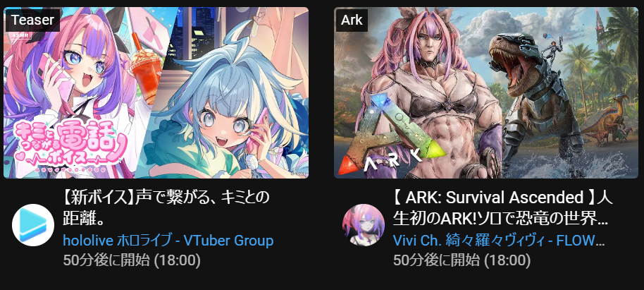Open the hololive channel avatar icon
This screenshot has height=290, width=644.
33,225
